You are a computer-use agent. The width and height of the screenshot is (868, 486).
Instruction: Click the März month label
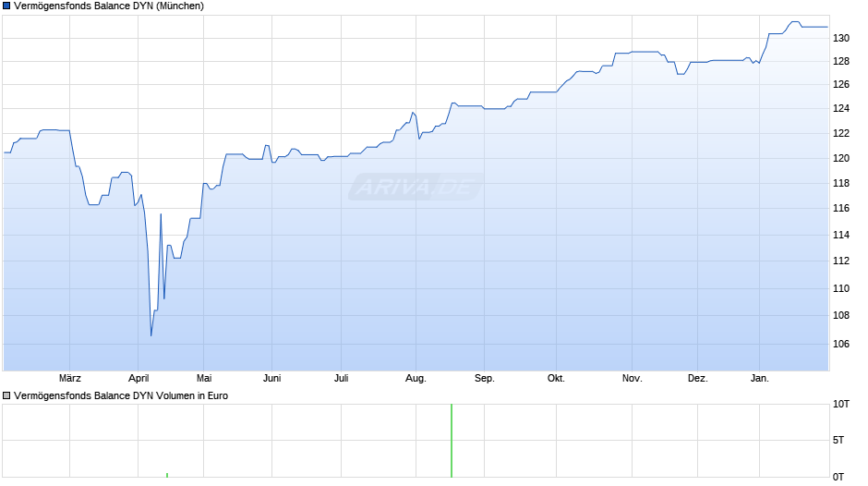pos(70,379)
